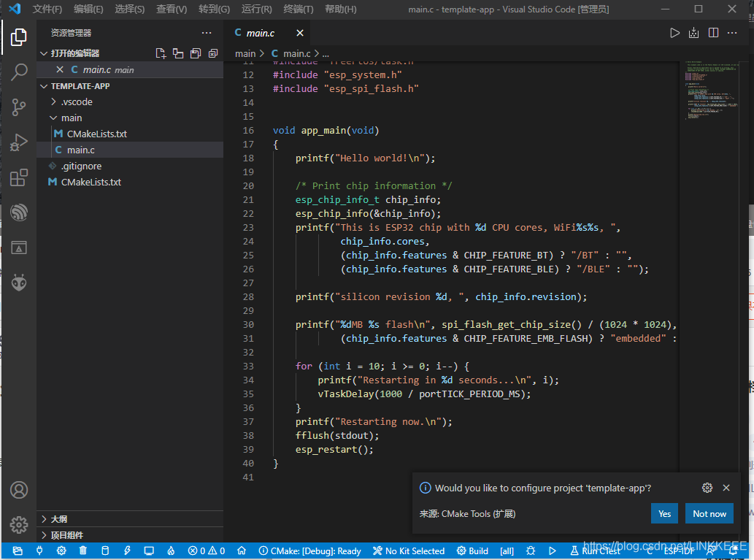Click the Save All icon in Open Editors
Image resolution: width=754 pixels, height=560 pixels.
[196, 53]
